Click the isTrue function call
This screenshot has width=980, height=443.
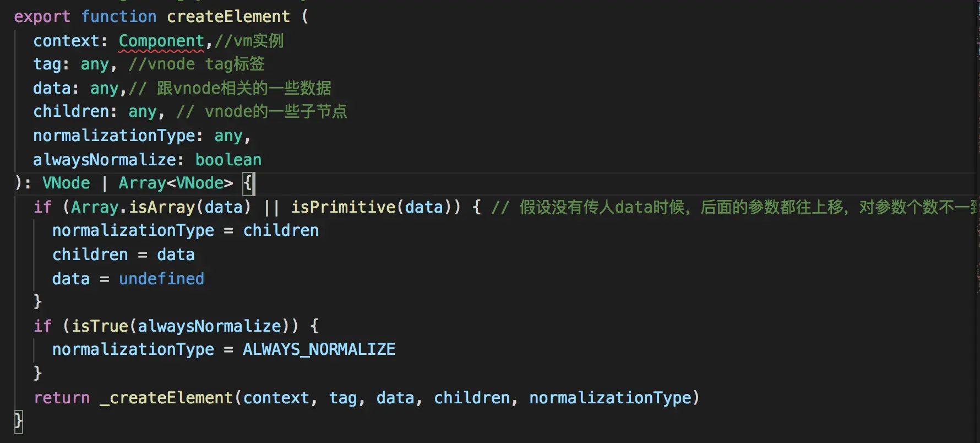[100, 327]
